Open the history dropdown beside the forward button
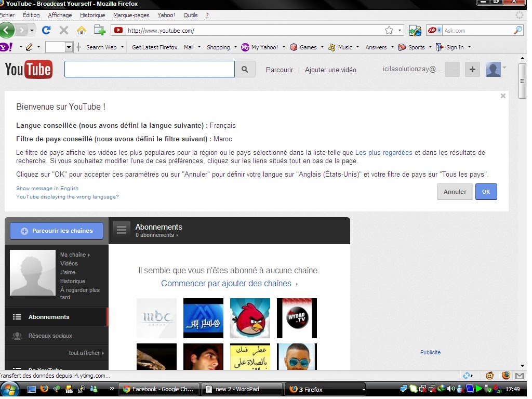 point(32,31)
